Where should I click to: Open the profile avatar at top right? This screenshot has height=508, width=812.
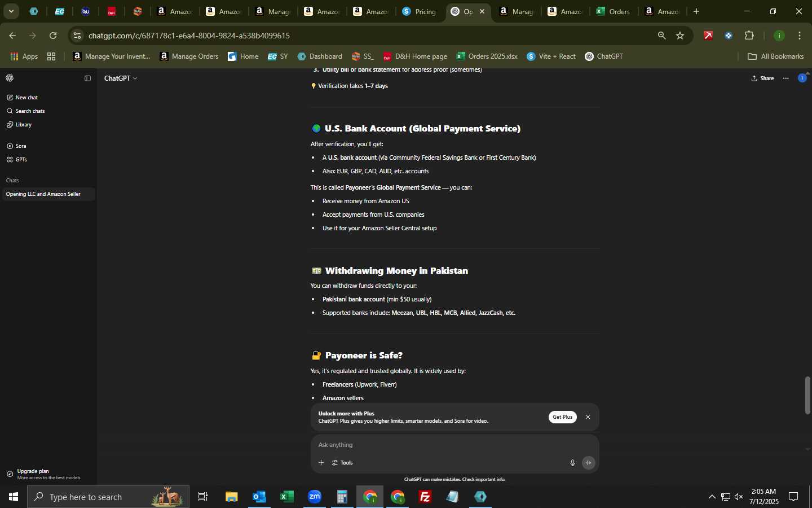coord(802,78)
